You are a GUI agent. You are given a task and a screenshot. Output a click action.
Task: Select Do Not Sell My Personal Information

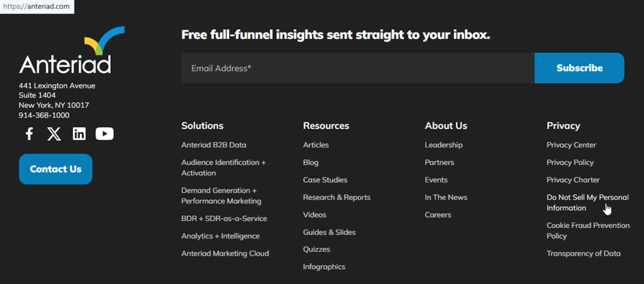tap(587, 202)
